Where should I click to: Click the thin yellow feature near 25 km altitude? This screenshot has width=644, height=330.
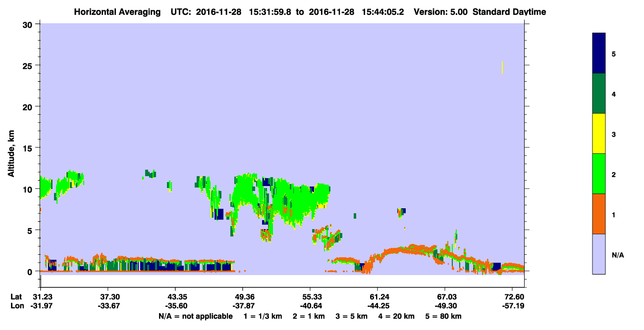click(x=502, y=67)
